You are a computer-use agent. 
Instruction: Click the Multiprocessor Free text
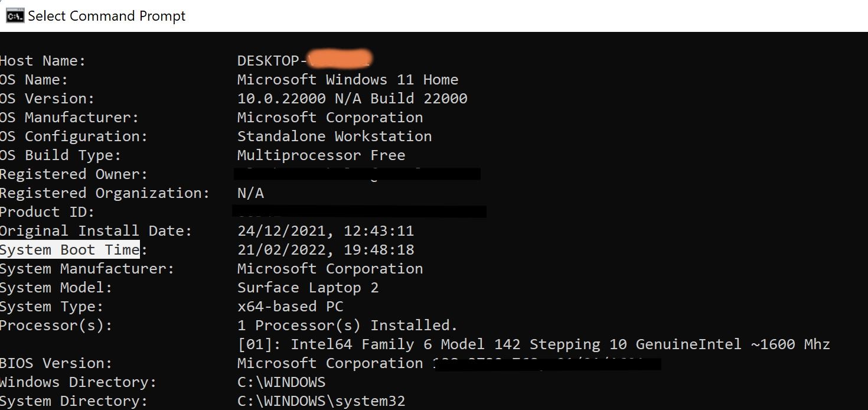click(321, 155)
